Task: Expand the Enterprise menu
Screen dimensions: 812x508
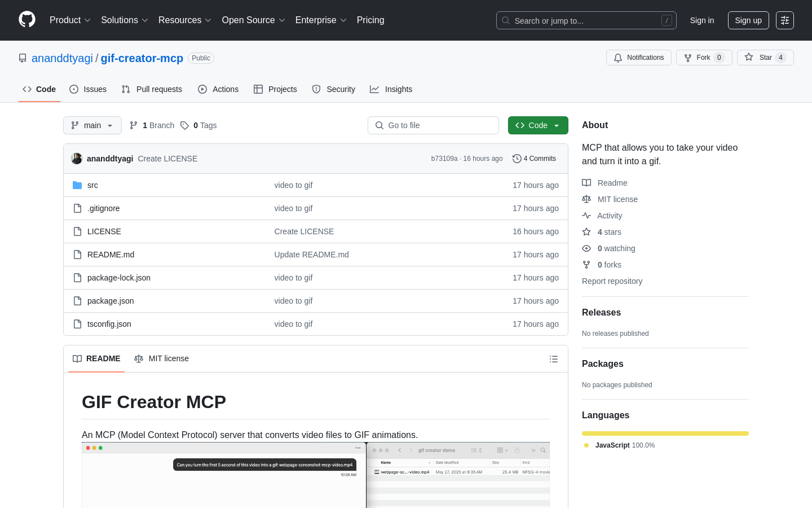Action: [x=321, y=20]
